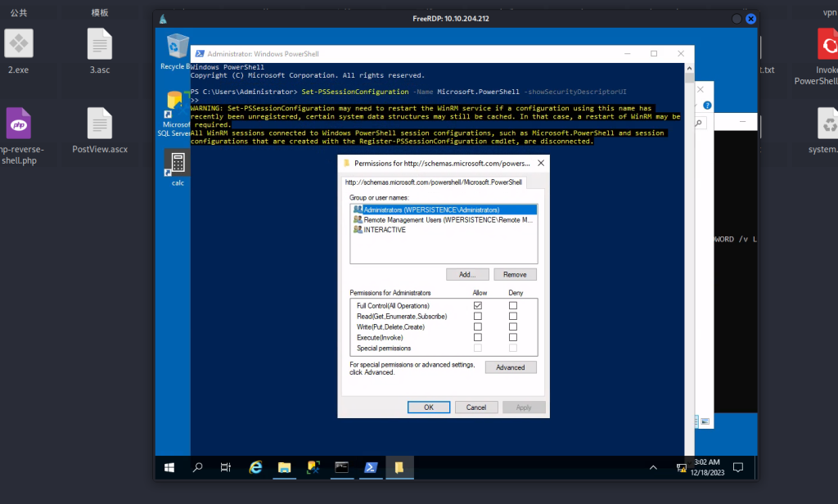The image size is (838, 504).
Task: Open the Command Prompt taskbar icon
Action: pos(341,468)
